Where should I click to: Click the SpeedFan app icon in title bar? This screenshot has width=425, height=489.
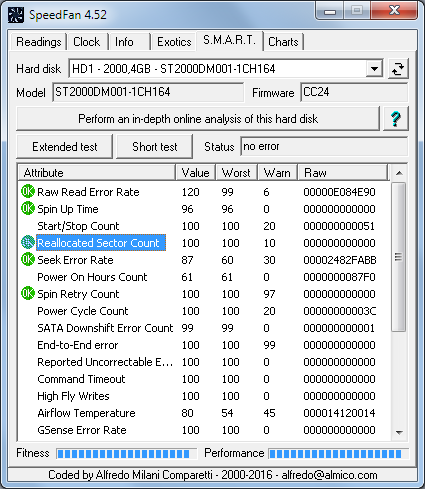[16, 15]
